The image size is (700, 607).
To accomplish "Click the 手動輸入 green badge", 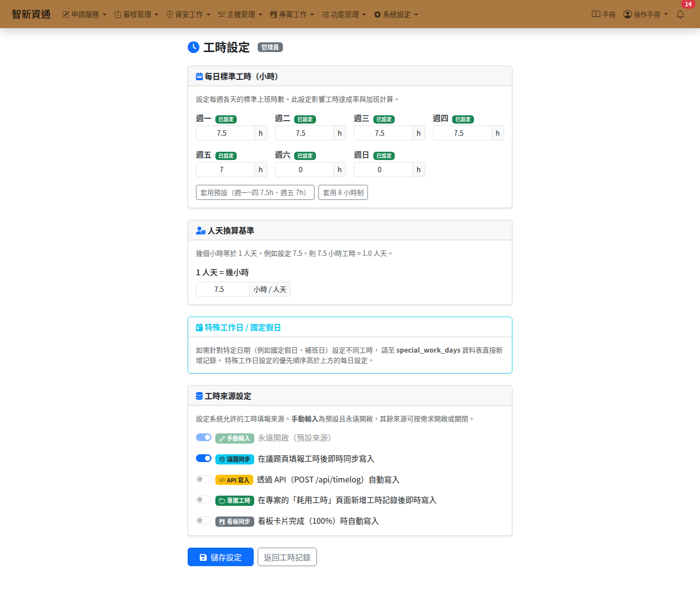I will (235, 438).
